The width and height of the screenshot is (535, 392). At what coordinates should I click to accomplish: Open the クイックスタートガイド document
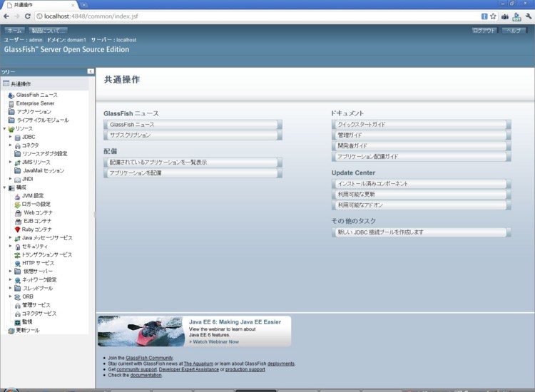(421, 125)
